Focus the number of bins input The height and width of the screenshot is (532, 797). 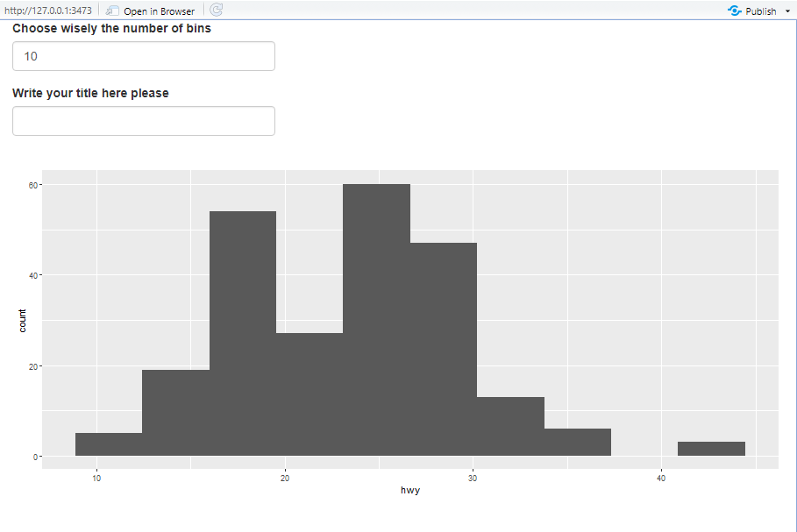pyautogui.click(x=143, y=56)
